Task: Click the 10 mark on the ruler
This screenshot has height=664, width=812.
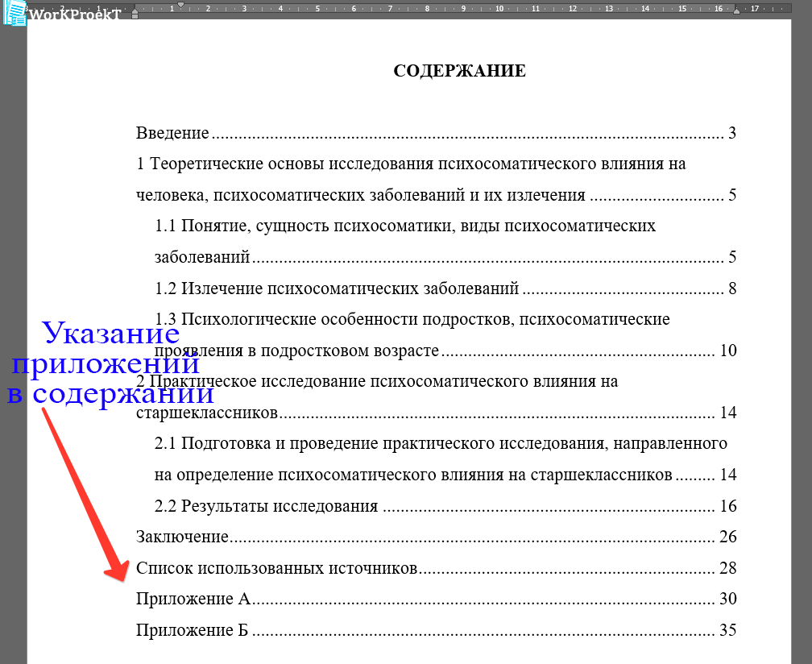Action: 499,9
